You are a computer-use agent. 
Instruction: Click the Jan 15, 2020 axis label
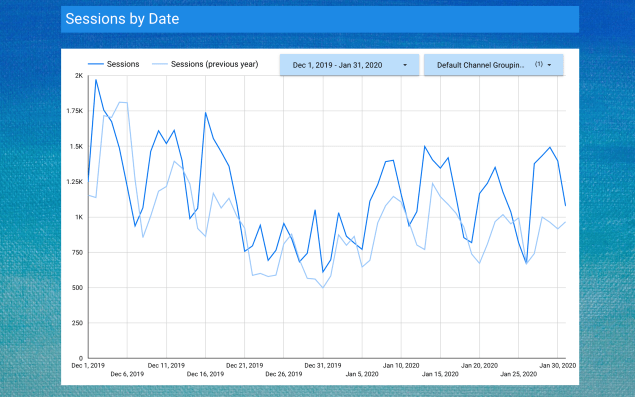[x=440, y=374]
